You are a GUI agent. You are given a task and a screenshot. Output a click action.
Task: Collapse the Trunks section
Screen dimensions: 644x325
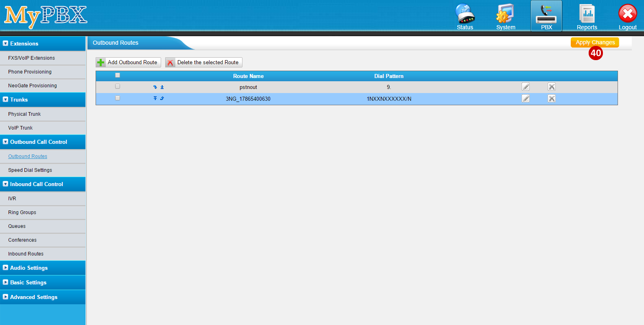pos(19,100)
